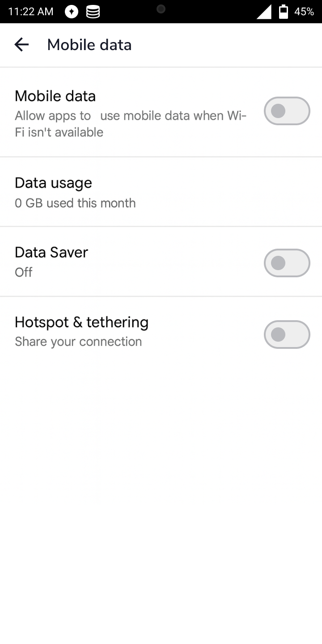Tap the "0 GB used this month" text
Viewport: 322px width, 644px height.
pyautogui.click(x=75, y=203)
